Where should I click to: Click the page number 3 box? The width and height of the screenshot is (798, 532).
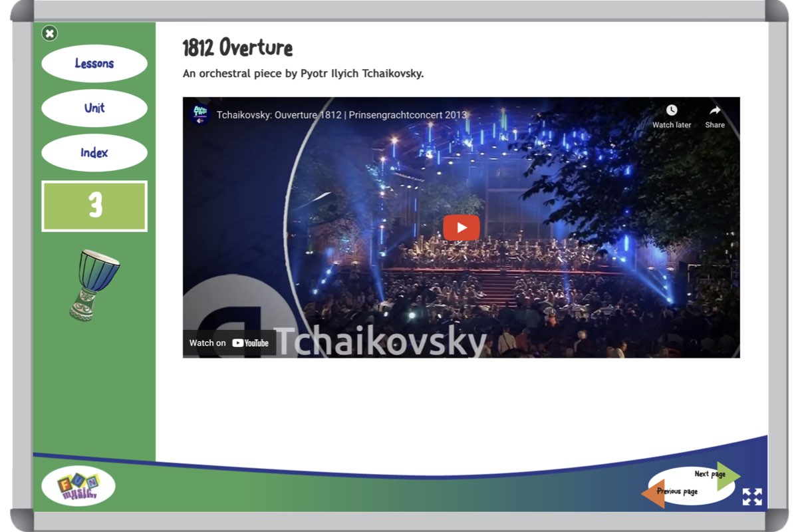click(94, 206)
